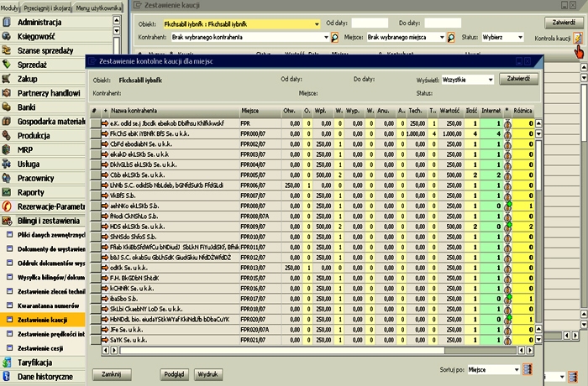Open the Banki module icon
588x386 pixels.
coord(7,107)
